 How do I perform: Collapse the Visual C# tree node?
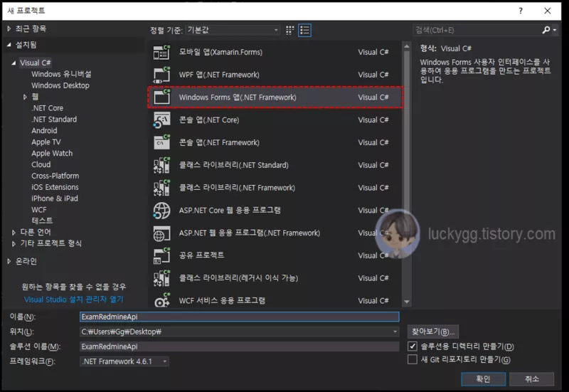coord(14,63)
